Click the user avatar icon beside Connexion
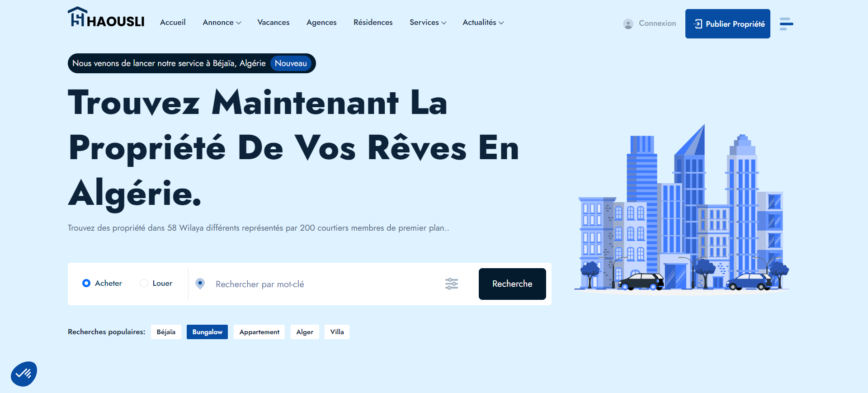 click(628, 24)
